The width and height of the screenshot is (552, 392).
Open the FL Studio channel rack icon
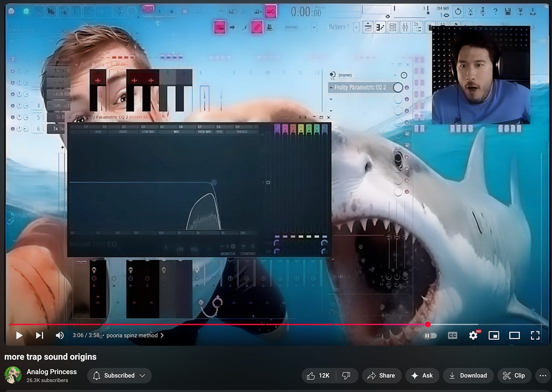click(x=393, y=27)
